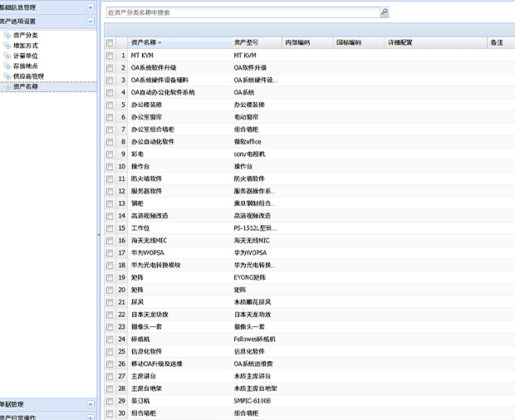The height and width of the screenshot is (420, 515).
Task: Open the 供应商管理 tree item
Action: [x=28, y=76]
